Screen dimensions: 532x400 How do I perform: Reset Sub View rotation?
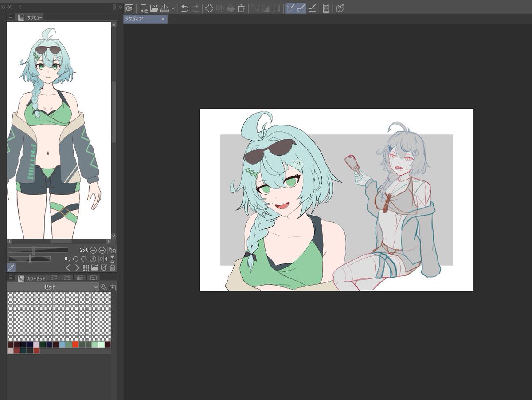pos(93,259)
